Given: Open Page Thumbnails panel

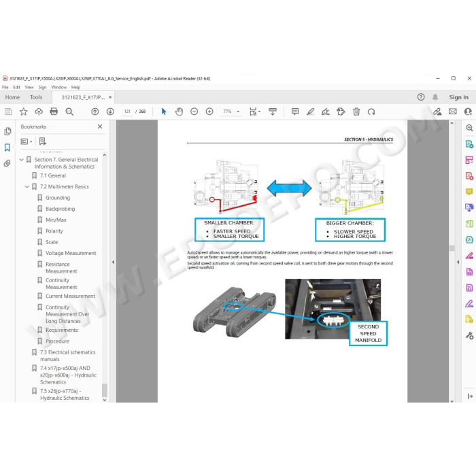Looking at the screenshot, I should pos(7,131).
